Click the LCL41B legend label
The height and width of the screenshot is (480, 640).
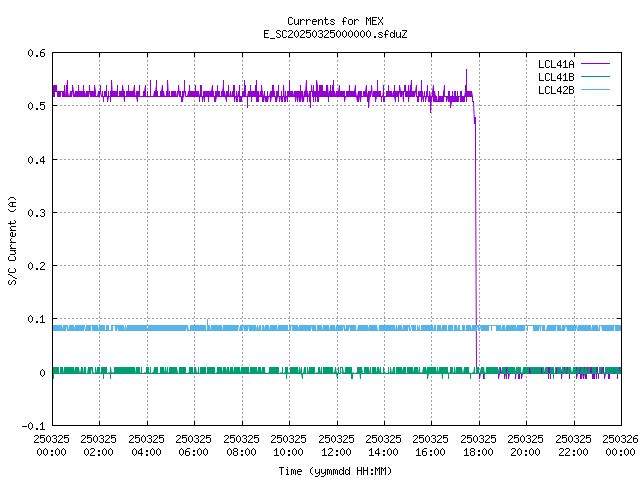[x=556, y=77]
